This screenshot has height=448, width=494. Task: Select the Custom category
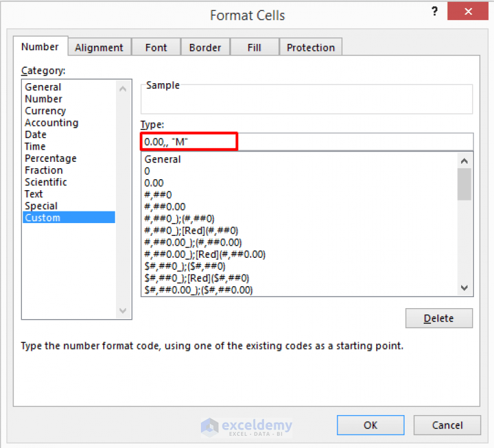point(69,217)
